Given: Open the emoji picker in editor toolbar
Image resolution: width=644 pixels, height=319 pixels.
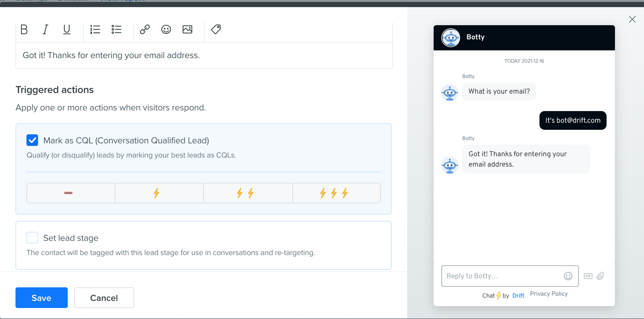Looking at the screenshot, I should [166, 29].
